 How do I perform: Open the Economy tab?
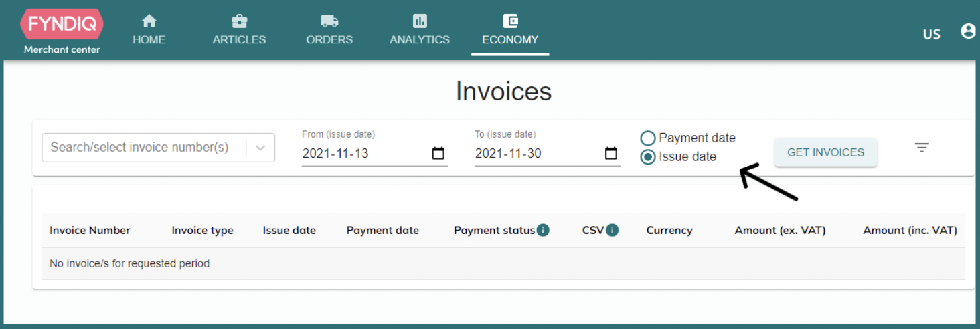coord(510,30)
